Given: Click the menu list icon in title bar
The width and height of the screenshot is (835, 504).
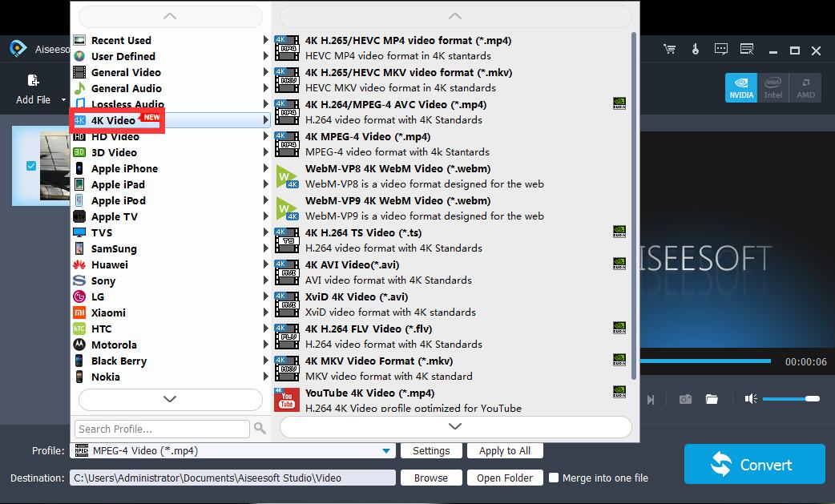Looking at the screenshot, I should (x=747, y=50).
